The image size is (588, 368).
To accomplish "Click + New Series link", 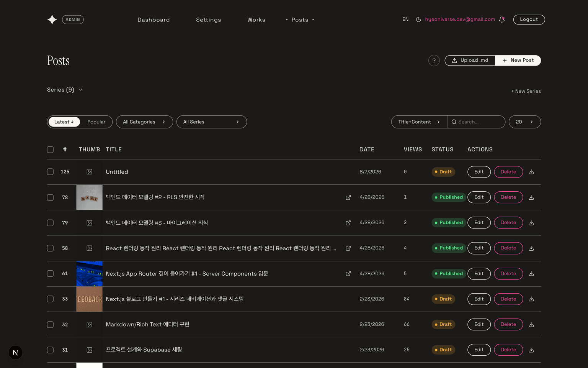I will pyautogui.click(x=526, y=91).
